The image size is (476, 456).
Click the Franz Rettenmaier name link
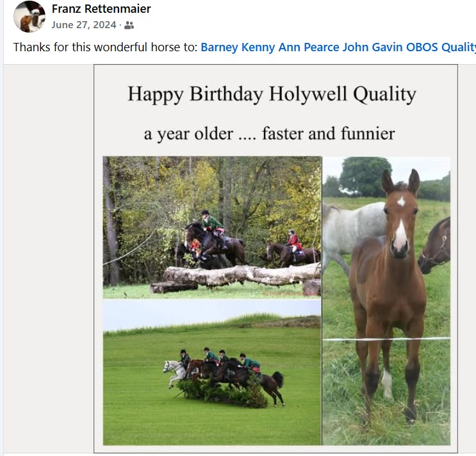[x=101, y=9]
